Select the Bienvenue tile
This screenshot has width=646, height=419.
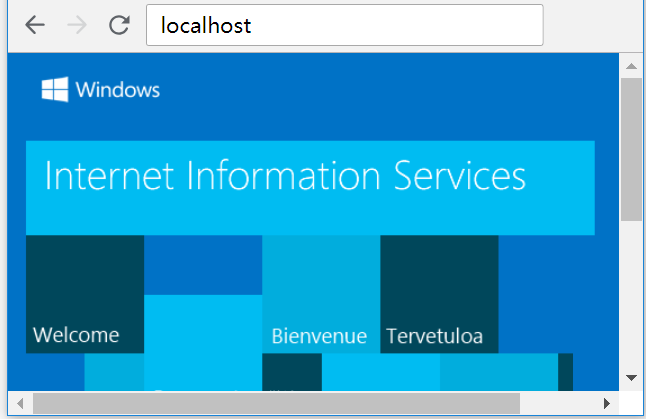click(321, 294)
